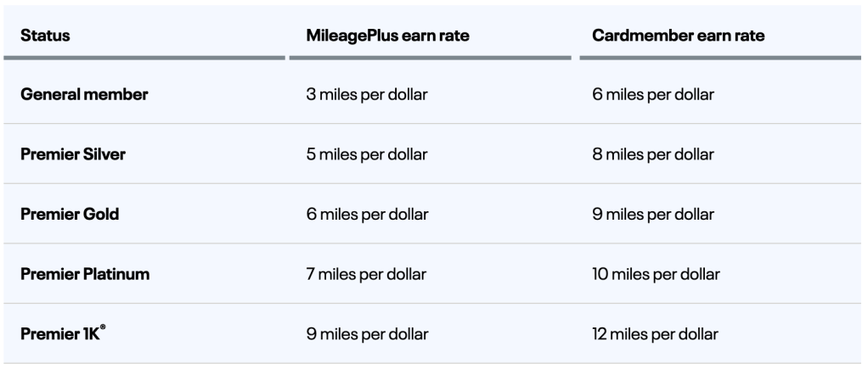Select Premier 1K's 12 miles per dollar cell
Image resolution: width=868 pixels, height=369 pixels.
click(655, 334)
